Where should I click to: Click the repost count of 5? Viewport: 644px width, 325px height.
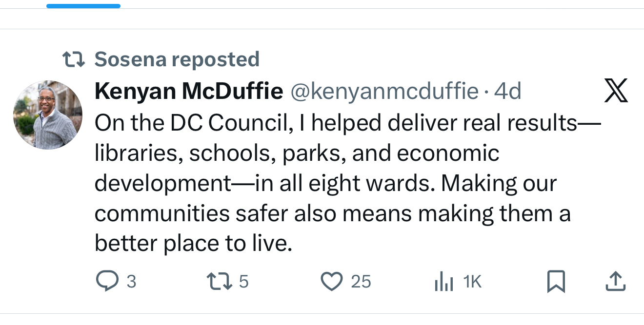tap(244, 282)
